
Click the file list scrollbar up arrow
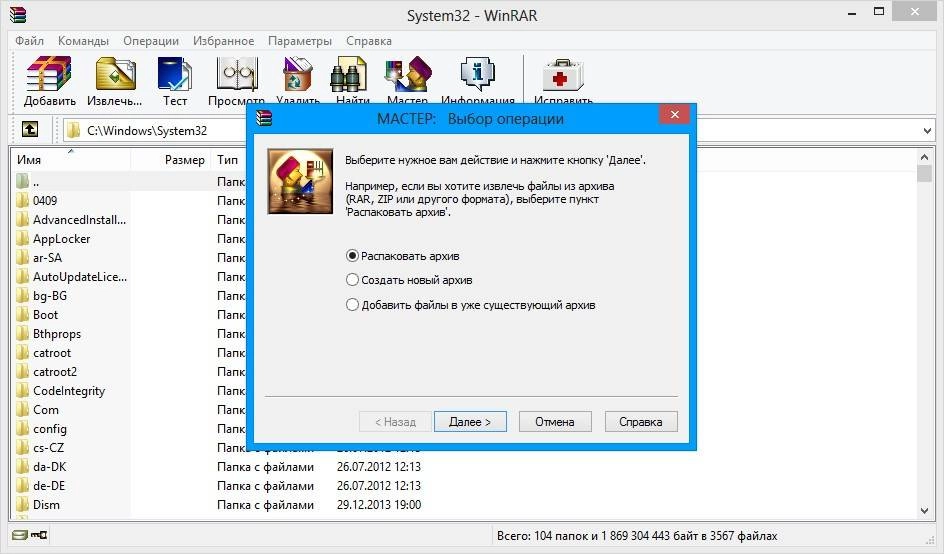pos(925,157)
